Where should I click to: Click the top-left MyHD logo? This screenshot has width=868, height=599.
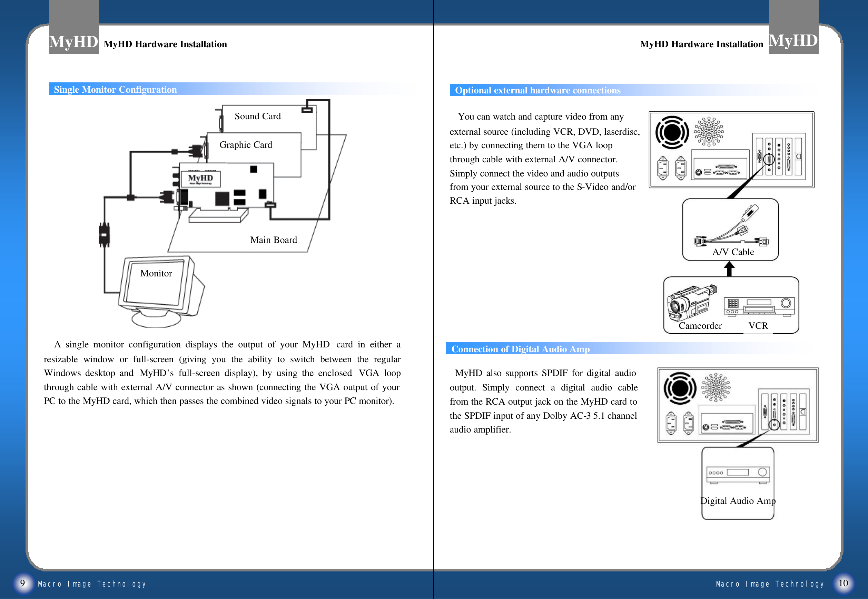pyautogui.click(x=73, y=41)
